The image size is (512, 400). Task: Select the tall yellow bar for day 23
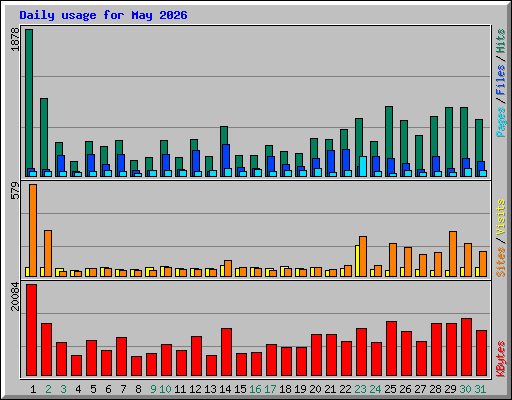click(357, 261)
